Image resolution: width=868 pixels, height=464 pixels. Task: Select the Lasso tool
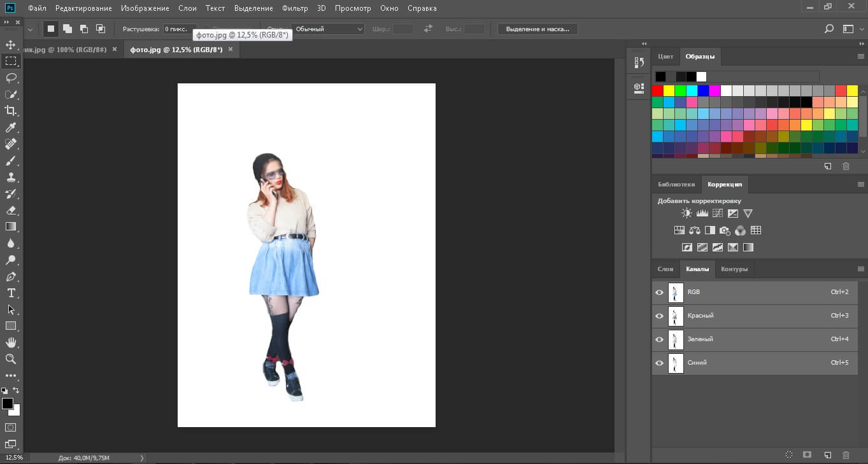coord(11,78)
